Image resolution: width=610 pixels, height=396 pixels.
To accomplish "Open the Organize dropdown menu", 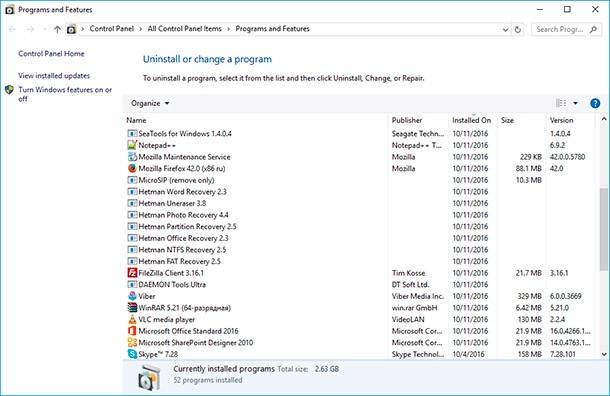I will coord(150,103).
